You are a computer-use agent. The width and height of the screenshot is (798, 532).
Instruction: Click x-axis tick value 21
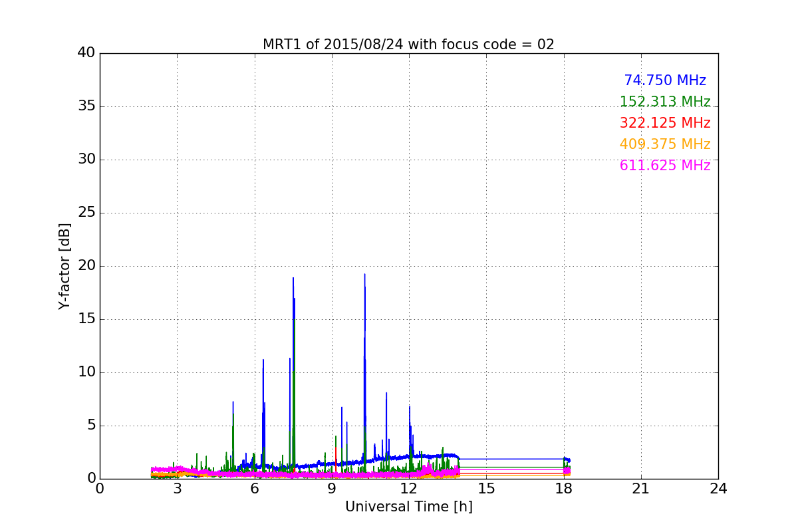641,489
